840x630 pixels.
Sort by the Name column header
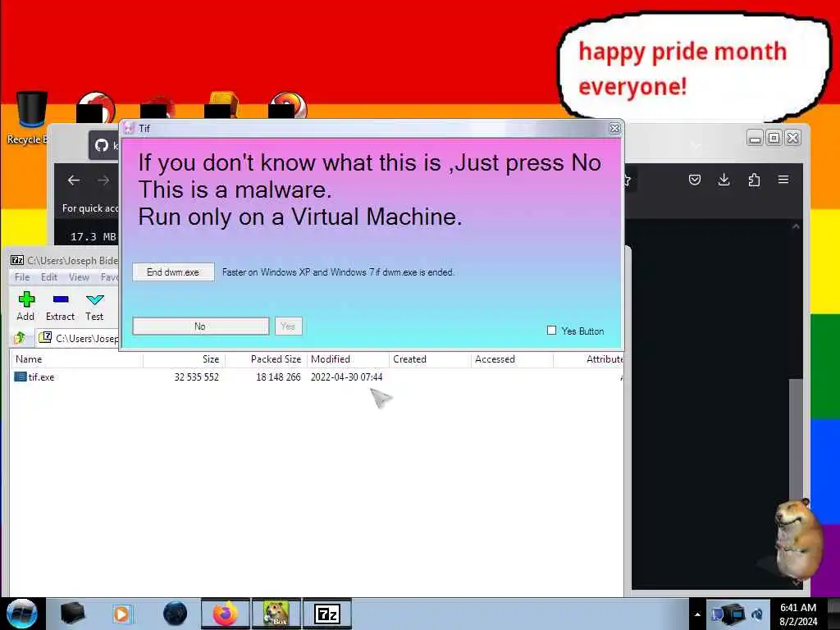pyautogui.click(x=76, y=359)
